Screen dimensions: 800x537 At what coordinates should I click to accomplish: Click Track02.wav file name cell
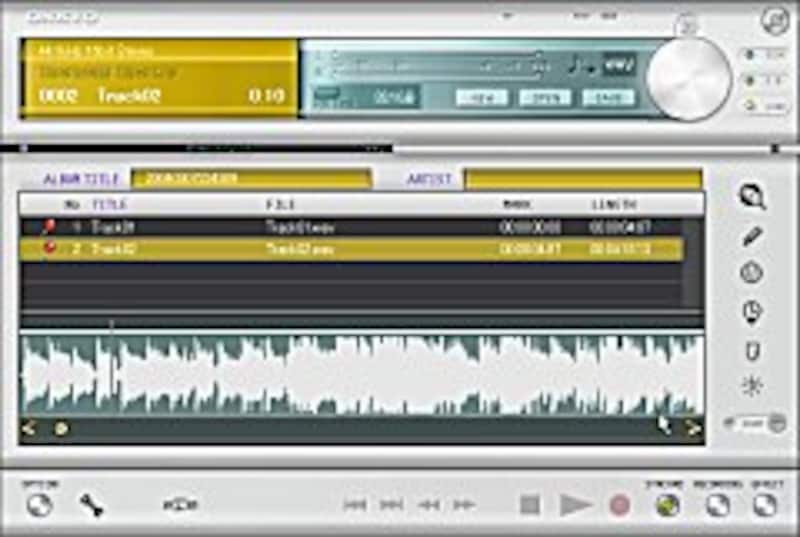[x=300, y=249]
